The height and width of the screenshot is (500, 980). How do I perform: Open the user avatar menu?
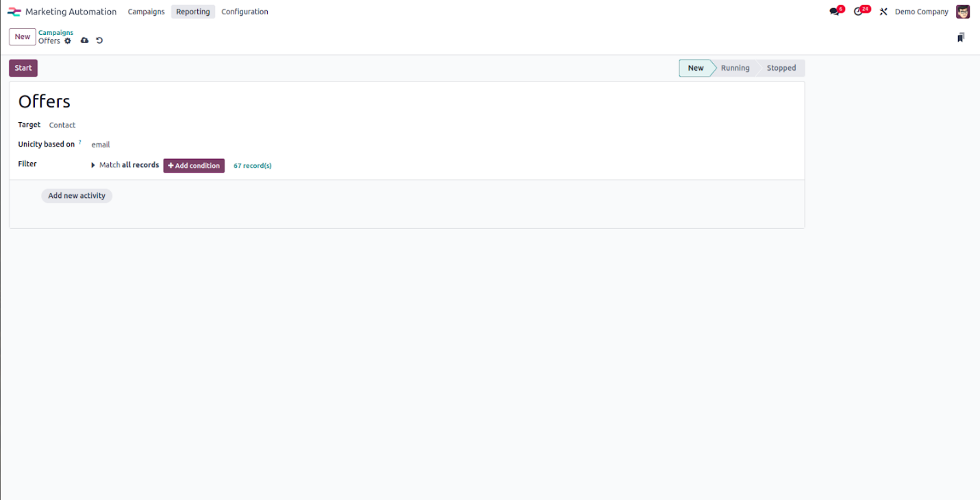tap(963, 12)
